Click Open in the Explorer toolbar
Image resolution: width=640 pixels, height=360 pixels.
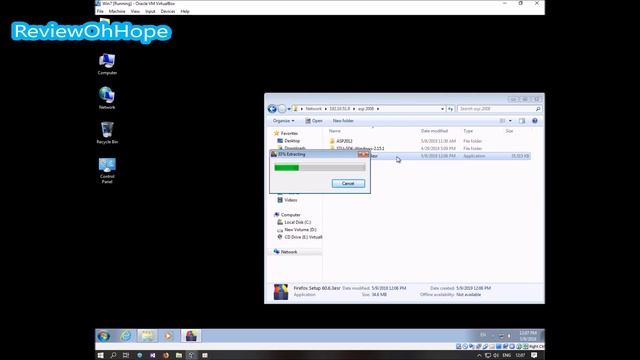click(314, 121)
